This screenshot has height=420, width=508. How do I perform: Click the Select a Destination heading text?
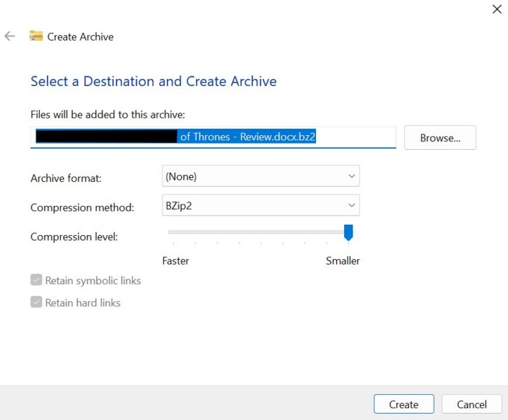coord(153,82)
